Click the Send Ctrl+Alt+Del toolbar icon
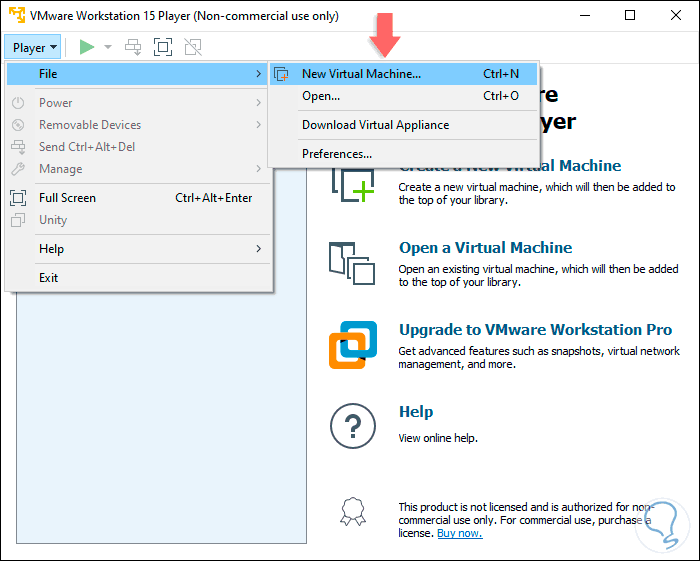700x561 pixels. (133, 47)
